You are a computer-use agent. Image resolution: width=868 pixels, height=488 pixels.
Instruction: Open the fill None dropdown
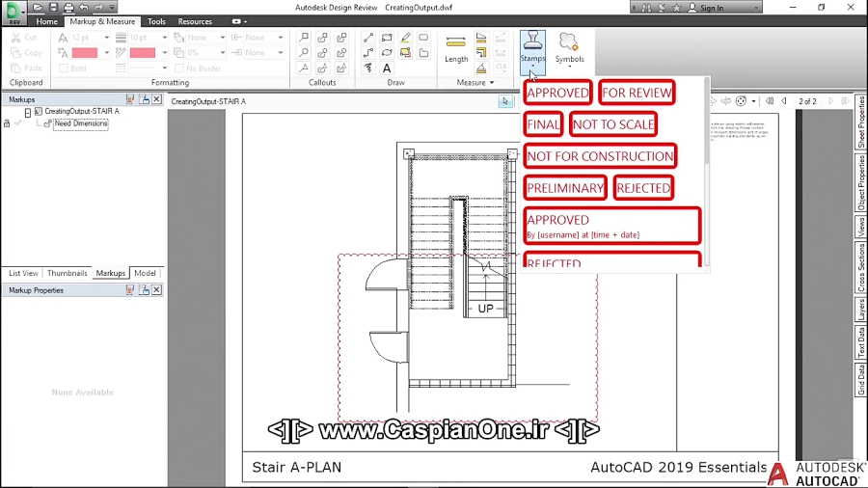[x=222, y=38]
